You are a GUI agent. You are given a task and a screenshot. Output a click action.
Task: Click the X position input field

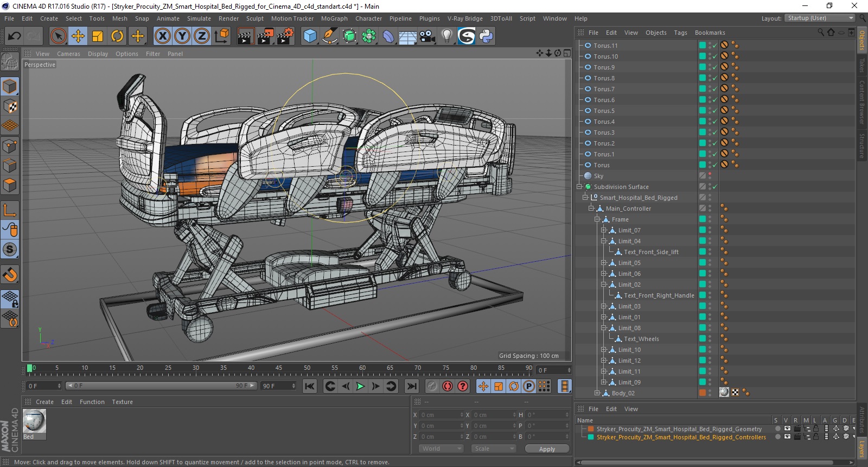(x=441, y=415)
